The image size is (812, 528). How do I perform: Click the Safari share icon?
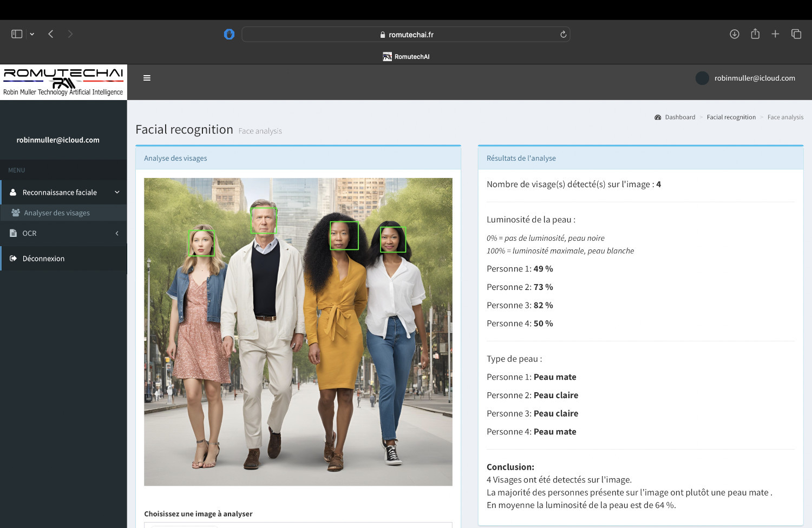pyautogui.click(x=755, y=34)
